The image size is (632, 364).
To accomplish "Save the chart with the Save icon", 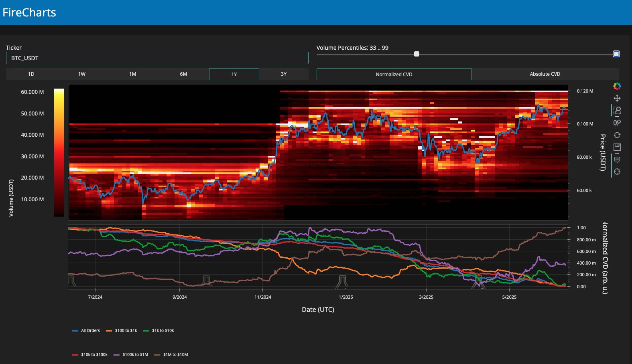I will pyautogui.click(x=617, y=147).
